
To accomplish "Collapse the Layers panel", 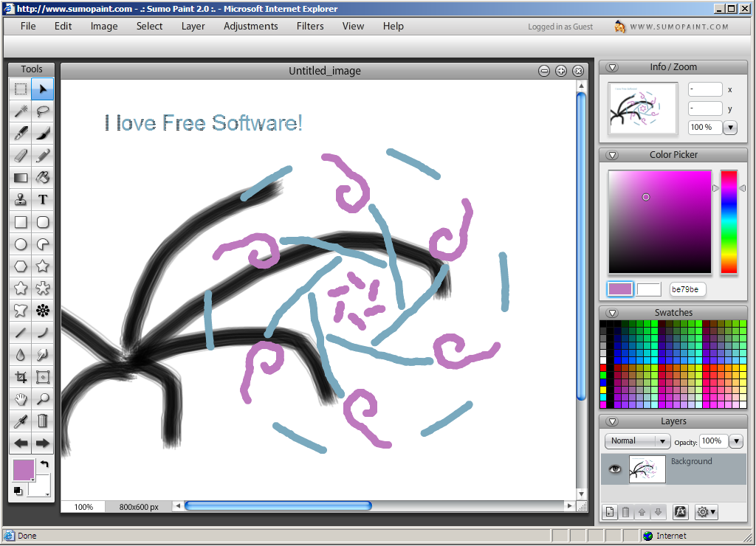I will tap(612, 421).
